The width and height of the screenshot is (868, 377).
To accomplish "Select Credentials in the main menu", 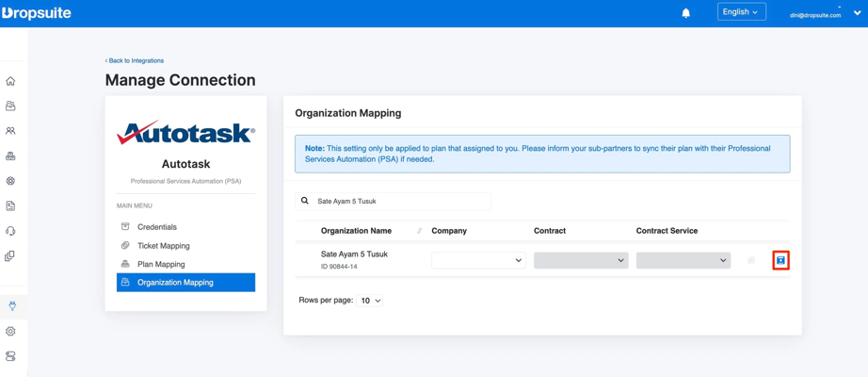I will 156,227.
